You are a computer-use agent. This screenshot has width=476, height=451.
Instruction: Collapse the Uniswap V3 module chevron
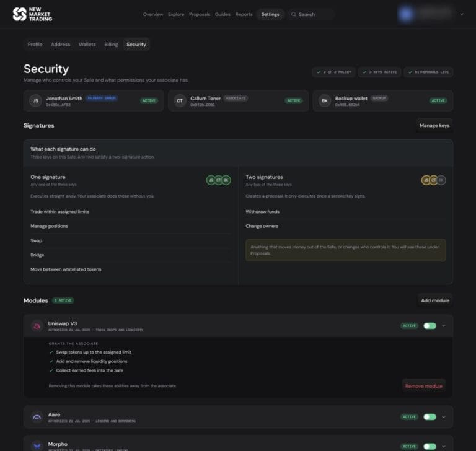(444, 326)
